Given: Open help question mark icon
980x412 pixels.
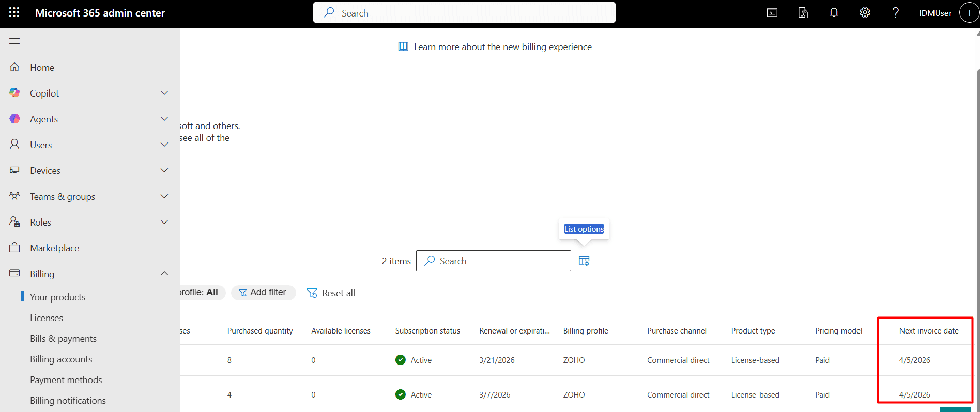Looking at the screenshot, I should tap(896, 13).
